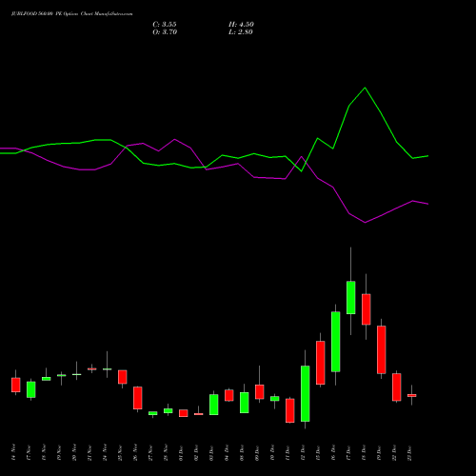This screenshot has height=476, width=476.
Task: Select the red candle on 11 Dec
Action: 289,410
